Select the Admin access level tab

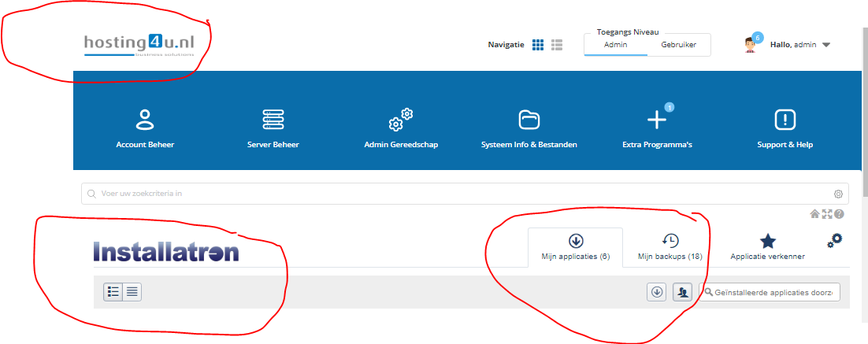[616, 45]
